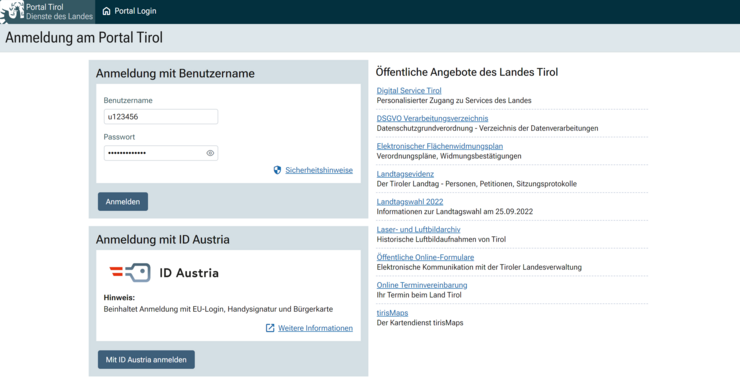Click external link icon beside Weitere Informationen

click(x=270, y=328)
